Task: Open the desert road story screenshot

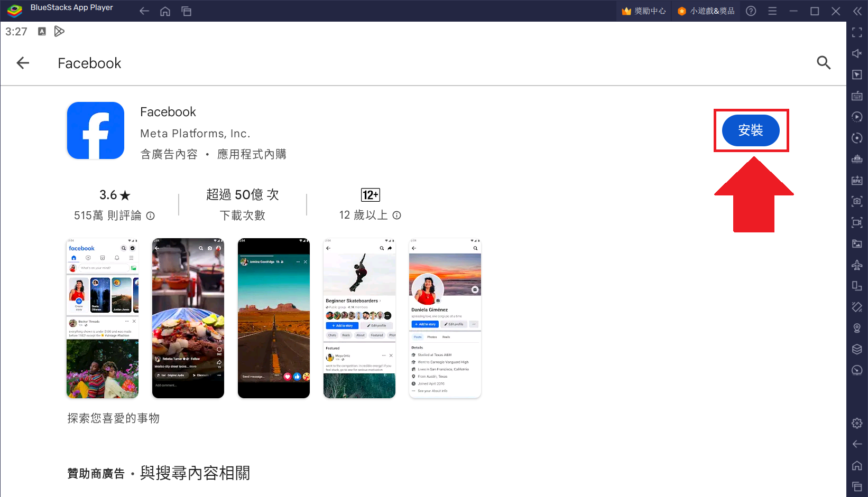Action: click(x=274, y=318)
